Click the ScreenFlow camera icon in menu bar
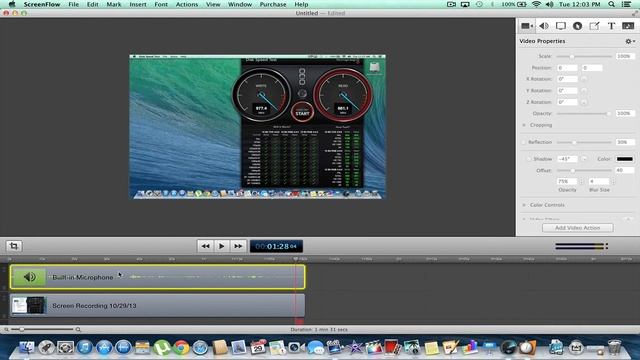This screenshot has width=640, height=360. pos(451,4)
